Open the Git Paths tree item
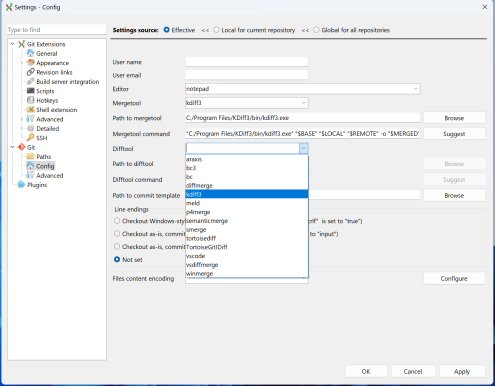 (44, 156)
